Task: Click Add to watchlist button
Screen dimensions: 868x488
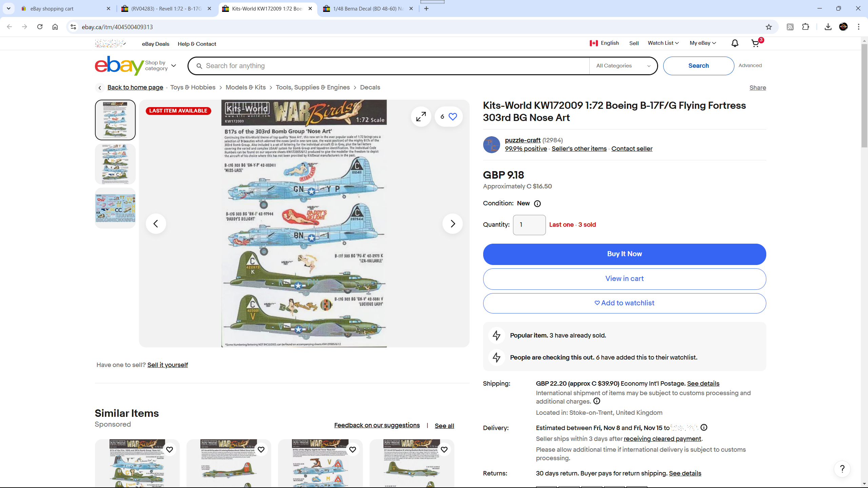Action: click(624, 303)
